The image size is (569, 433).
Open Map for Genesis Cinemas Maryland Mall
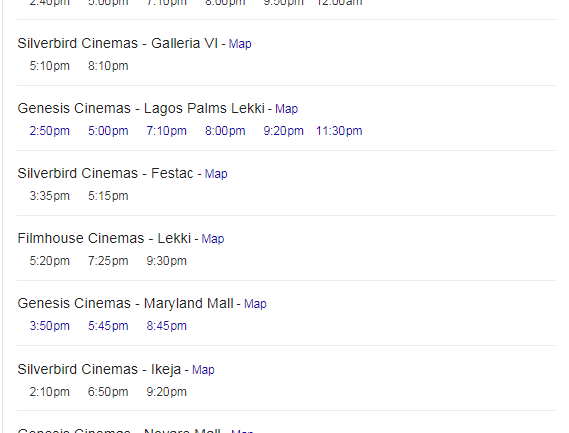coord(255,304)
